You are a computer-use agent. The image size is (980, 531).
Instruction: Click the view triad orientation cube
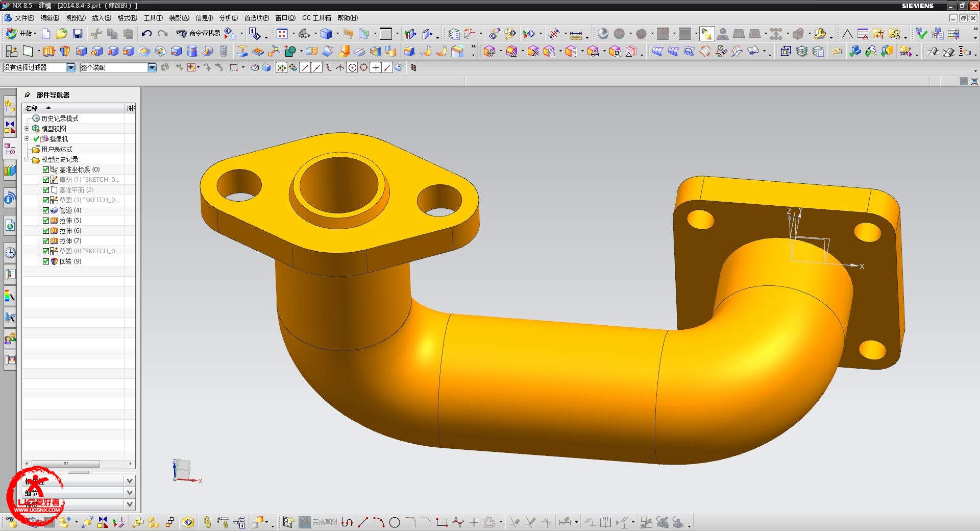(x=182, y=470)
